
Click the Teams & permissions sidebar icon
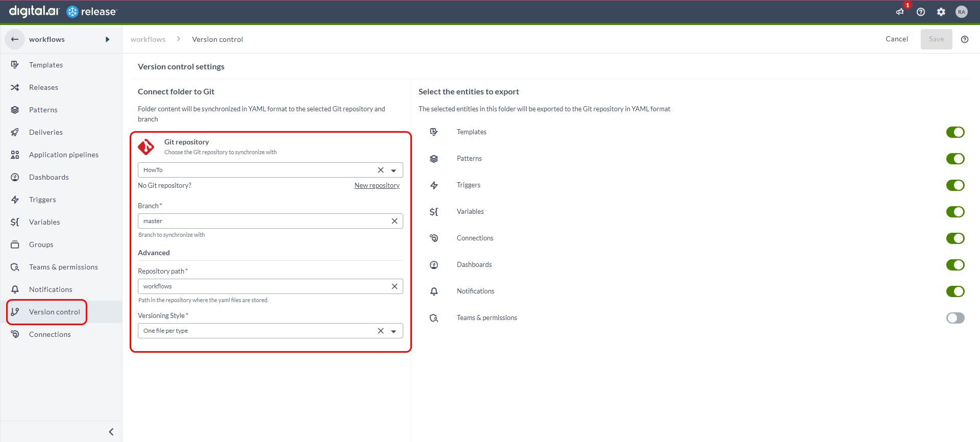point(15,267)
